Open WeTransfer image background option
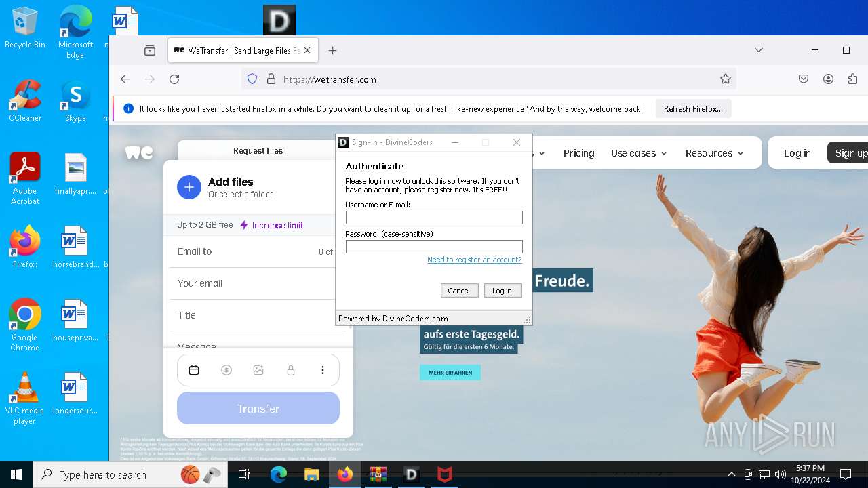Screen dimensions: 868x488 tap(258, 370)
